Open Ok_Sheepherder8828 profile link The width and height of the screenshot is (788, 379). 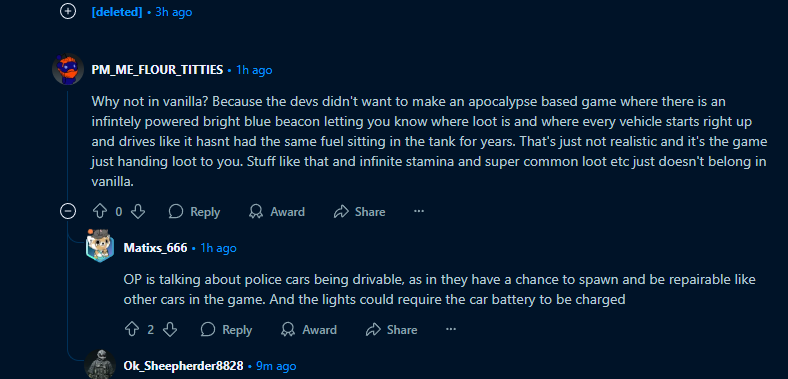183,366
